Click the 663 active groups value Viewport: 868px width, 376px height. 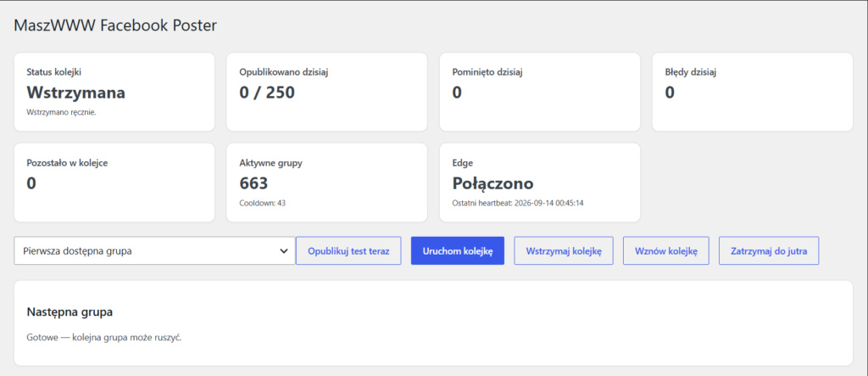click(253, 183)
